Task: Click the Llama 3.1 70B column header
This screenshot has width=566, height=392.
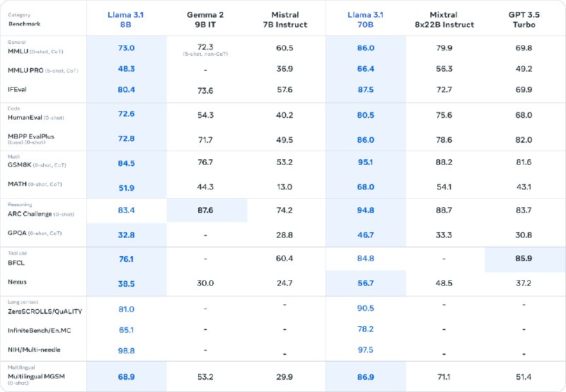Action: [x=365, y=20]
